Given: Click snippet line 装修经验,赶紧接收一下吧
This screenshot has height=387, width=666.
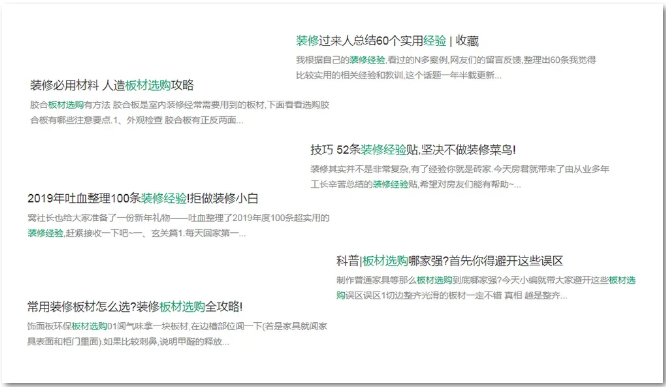Looking at the screenshot, I should pyautogui.click(x=136, y=233).
